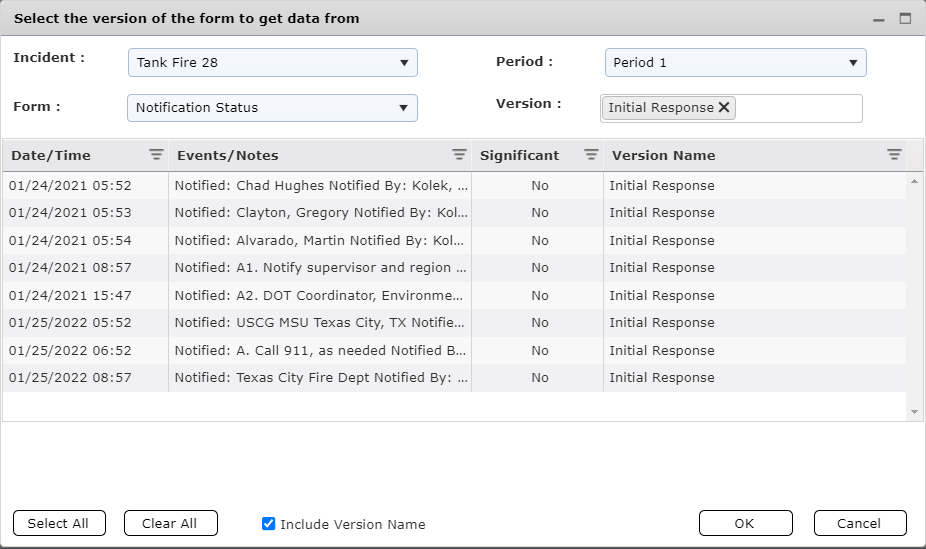Viewport: 926px width, 549px height.
Task: Select the row dated 01/24/2021 15:47
Action: pyautogui.click(x=454, y=295)
